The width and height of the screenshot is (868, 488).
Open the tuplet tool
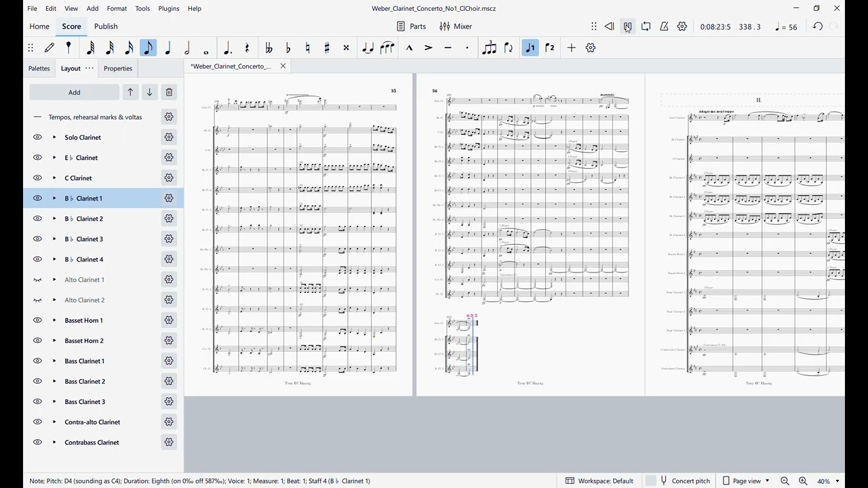point(489,47)
